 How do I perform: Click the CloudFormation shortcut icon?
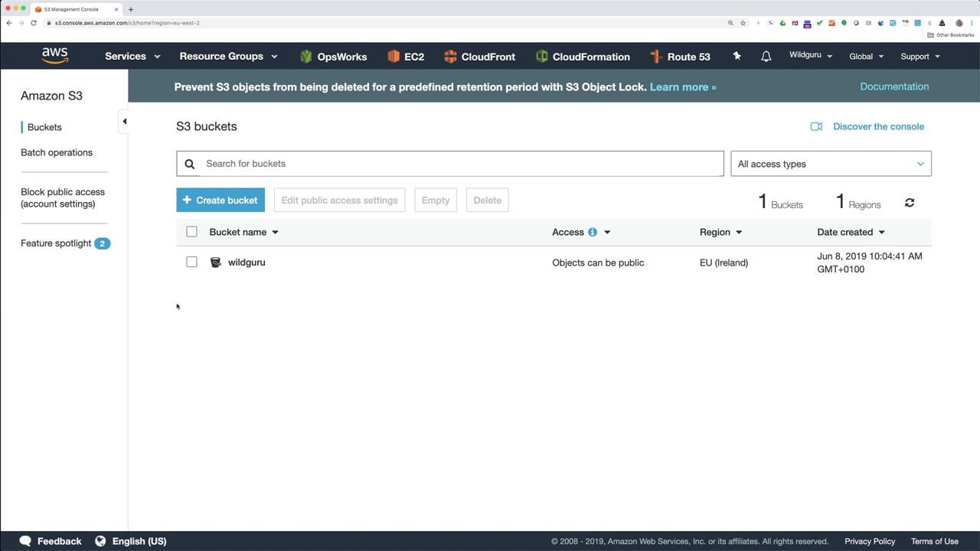pyautogui.click(x=542, y=57)
